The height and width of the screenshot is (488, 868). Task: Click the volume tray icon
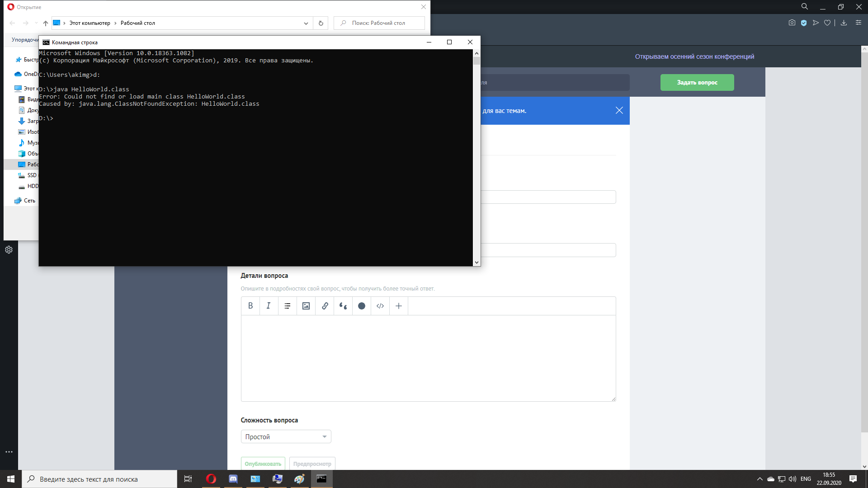tap(792, 479)
